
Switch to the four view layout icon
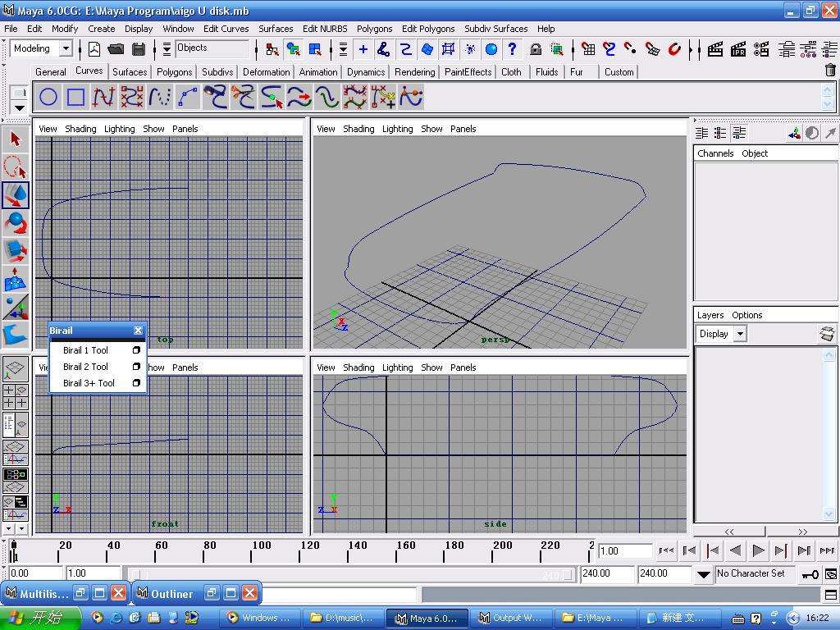click(15, 396)
